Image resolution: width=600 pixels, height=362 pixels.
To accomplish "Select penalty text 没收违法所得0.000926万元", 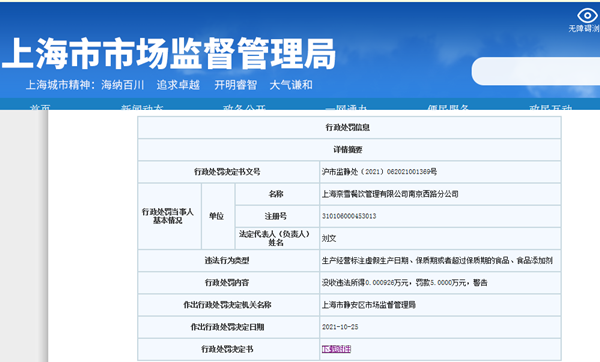I will tap(365, 283).
